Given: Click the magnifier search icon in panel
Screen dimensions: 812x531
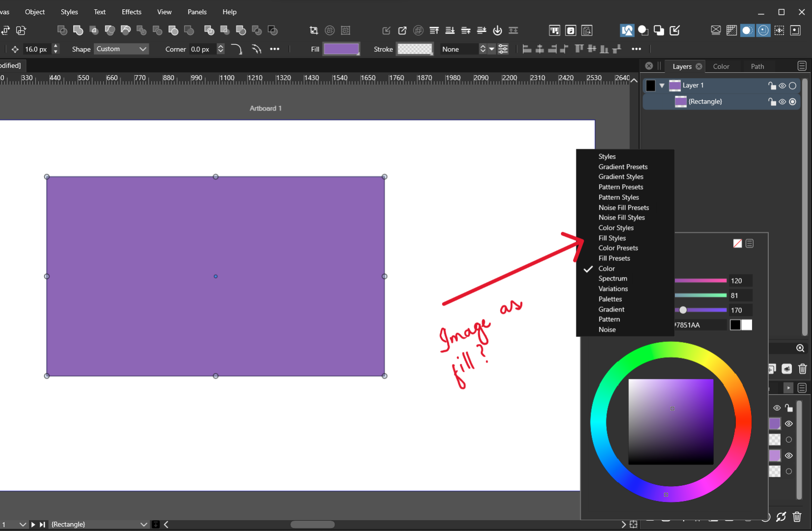Looking at the screenshot, I should 800,348.
